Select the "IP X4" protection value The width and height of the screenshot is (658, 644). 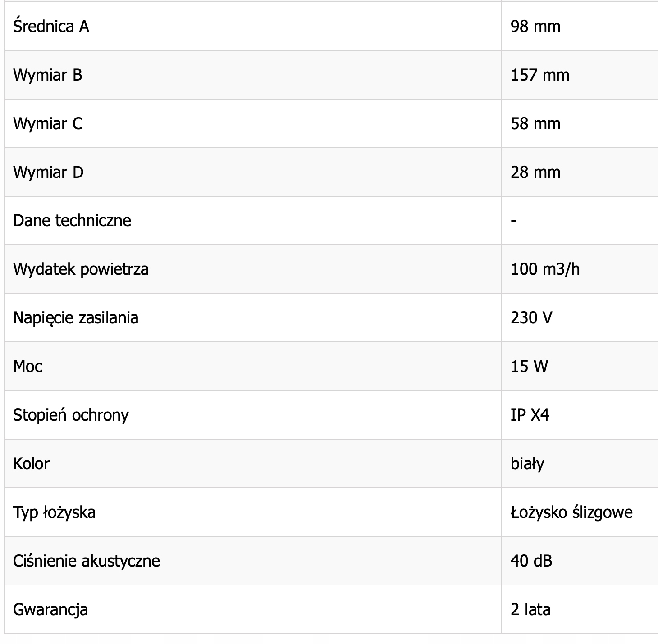click(530, 415)
